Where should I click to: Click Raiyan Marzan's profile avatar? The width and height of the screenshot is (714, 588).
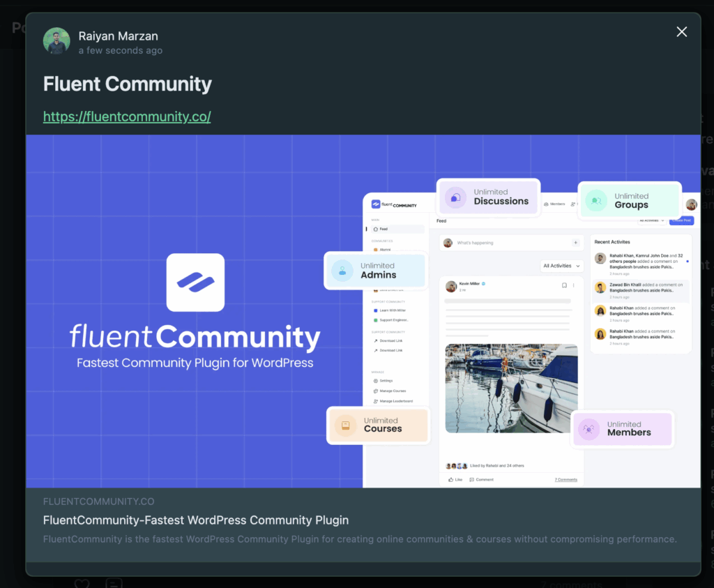click(56, 41)
